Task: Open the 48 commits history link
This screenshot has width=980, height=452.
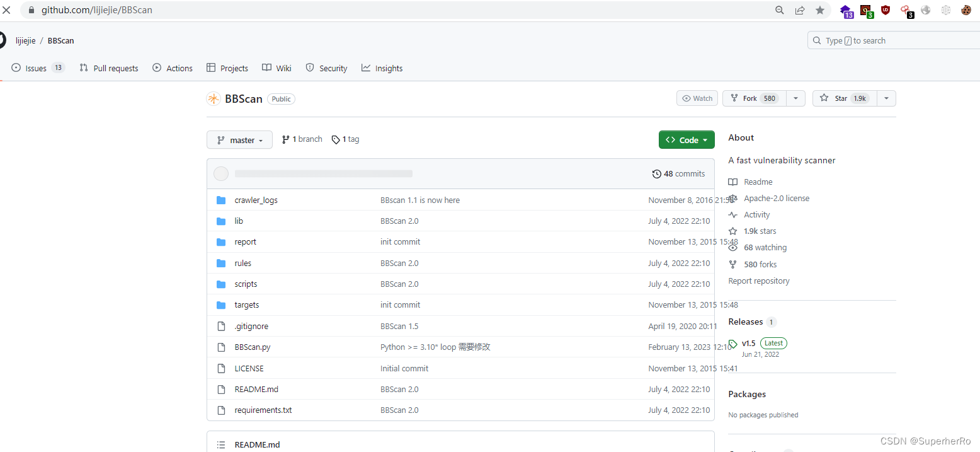Action: pos(679,174)
